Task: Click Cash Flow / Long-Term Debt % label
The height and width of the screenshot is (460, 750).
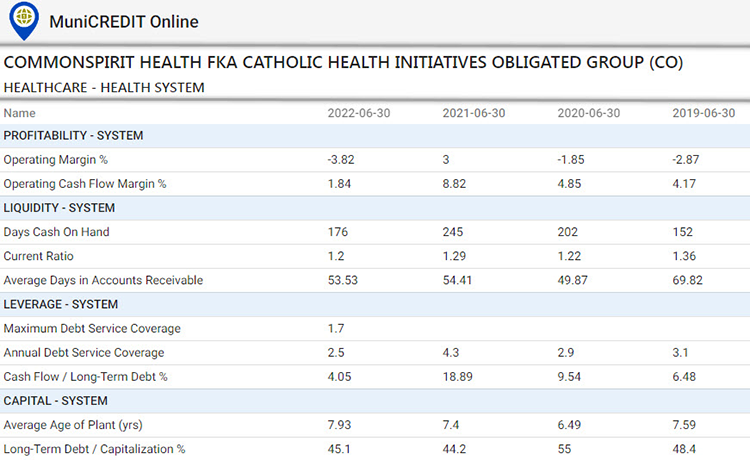Action: (x=85, y=377)
